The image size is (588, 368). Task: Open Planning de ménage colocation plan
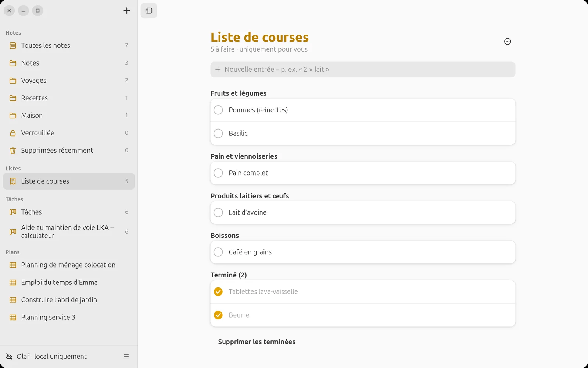point(69,265)
